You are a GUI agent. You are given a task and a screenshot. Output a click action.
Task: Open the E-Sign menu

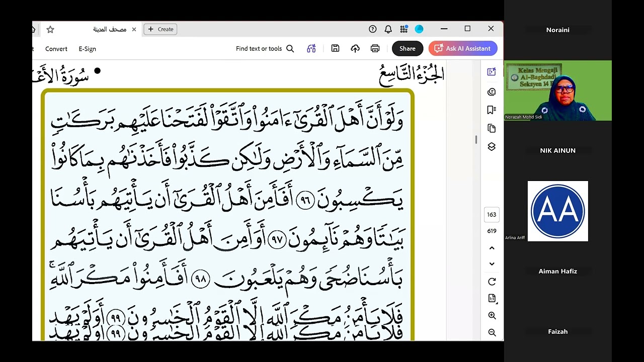(87, 49)
